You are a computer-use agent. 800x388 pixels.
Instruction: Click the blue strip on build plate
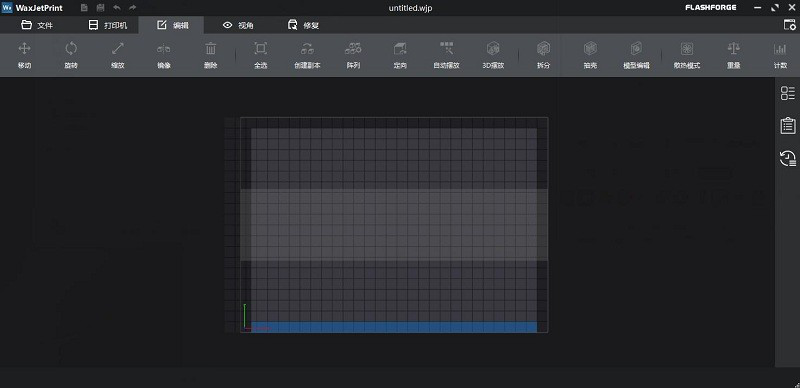394,327
